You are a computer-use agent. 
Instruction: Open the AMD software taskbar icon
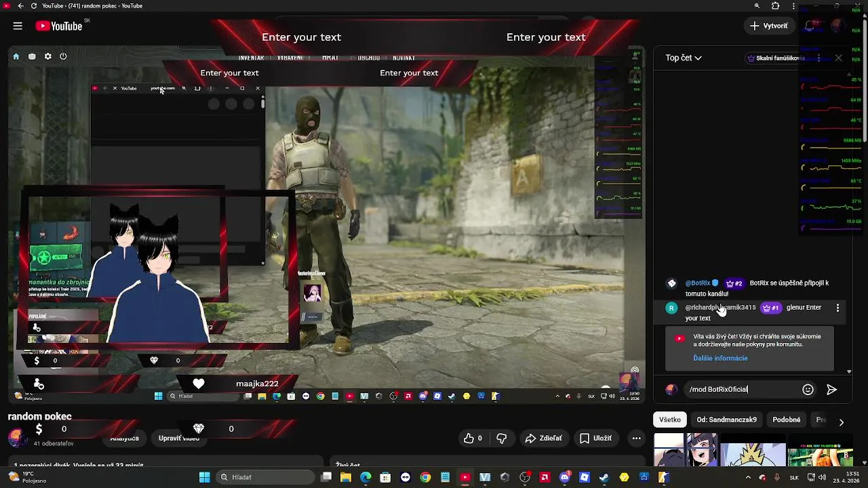click(x=545, y=477)
